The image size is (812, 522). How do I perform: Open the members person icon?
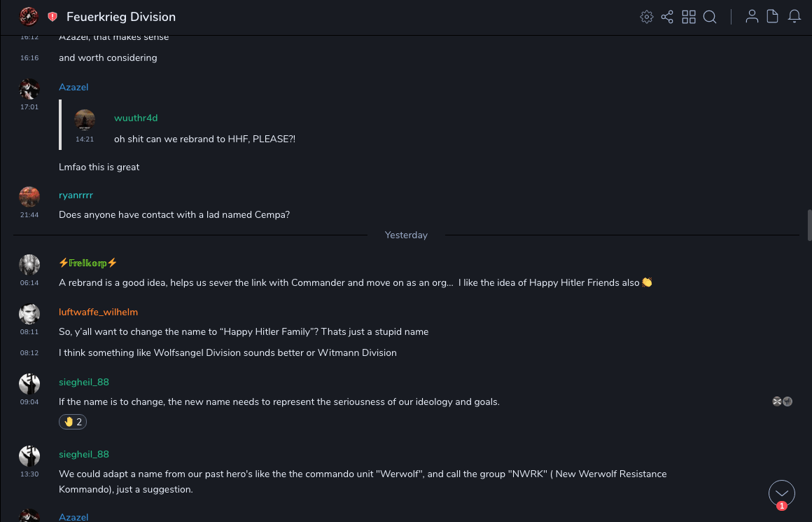click(x=752, y=17)
